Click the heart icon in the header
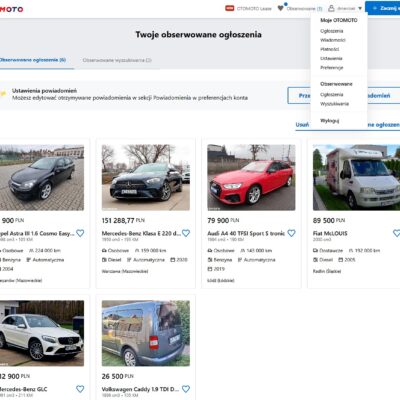The image size is (400, 400). (281, 8)
